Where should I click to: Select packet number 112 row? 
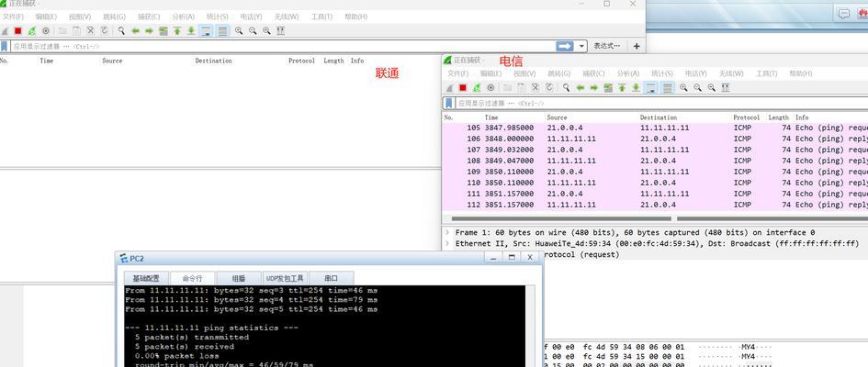(x=655, y=205)
